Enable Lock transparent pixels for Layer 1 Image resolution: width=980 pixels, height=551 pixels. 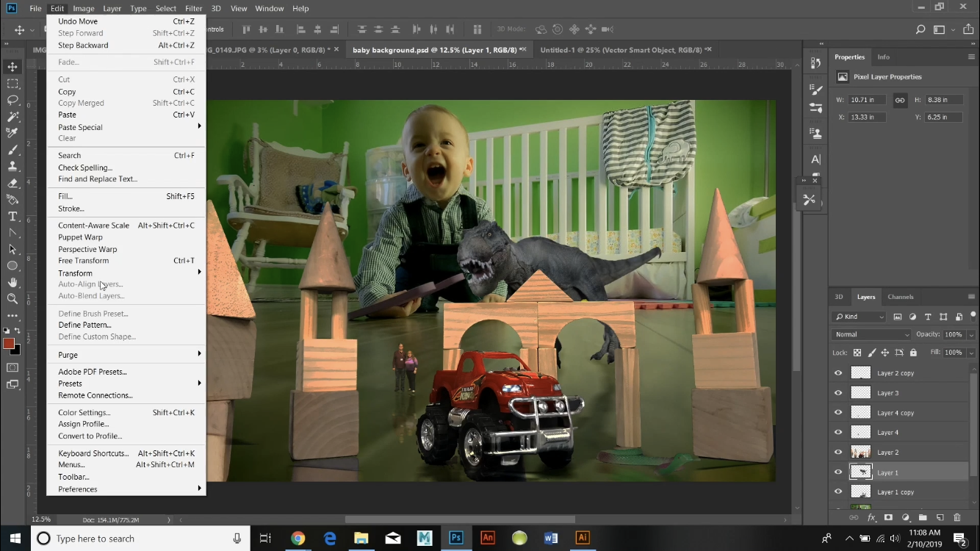tap(857, 353)
